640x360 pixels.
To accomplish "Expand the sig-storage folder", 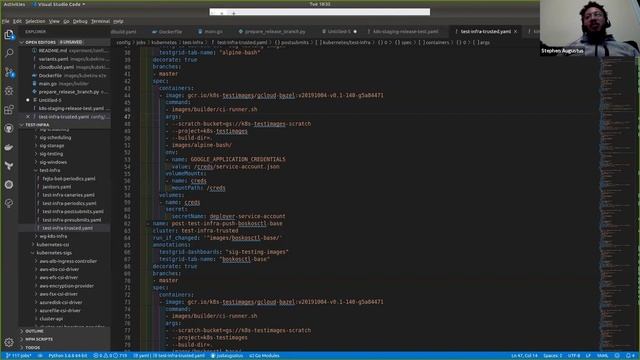I will coord(52,146).
